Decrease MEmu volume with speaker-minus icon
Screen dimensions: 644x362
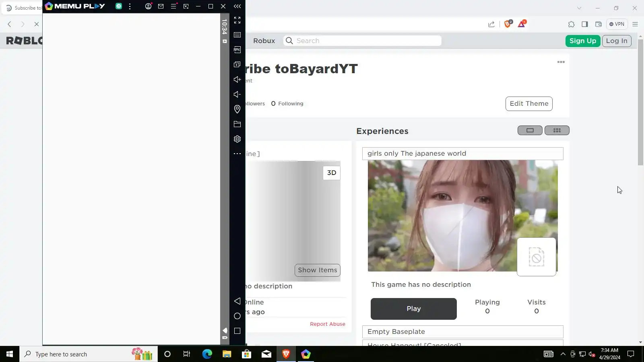tap(237, 95)
